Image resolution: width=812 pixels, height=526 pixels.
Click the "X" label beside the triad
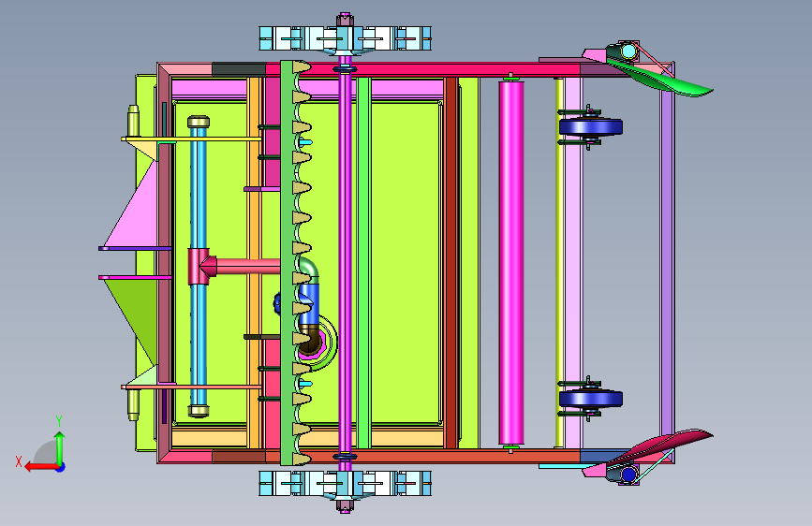tap(19, 461)
